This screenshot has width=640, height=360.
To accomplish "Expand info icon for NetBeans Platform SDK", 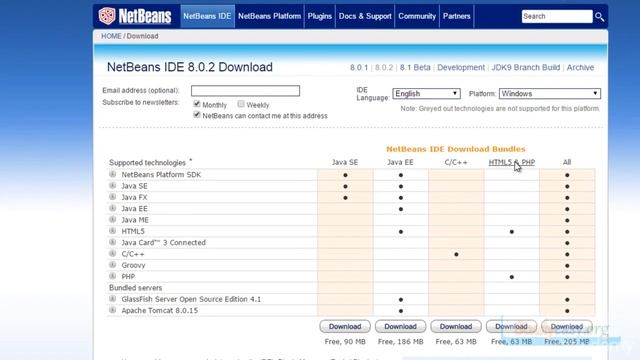I will [113, 174].
